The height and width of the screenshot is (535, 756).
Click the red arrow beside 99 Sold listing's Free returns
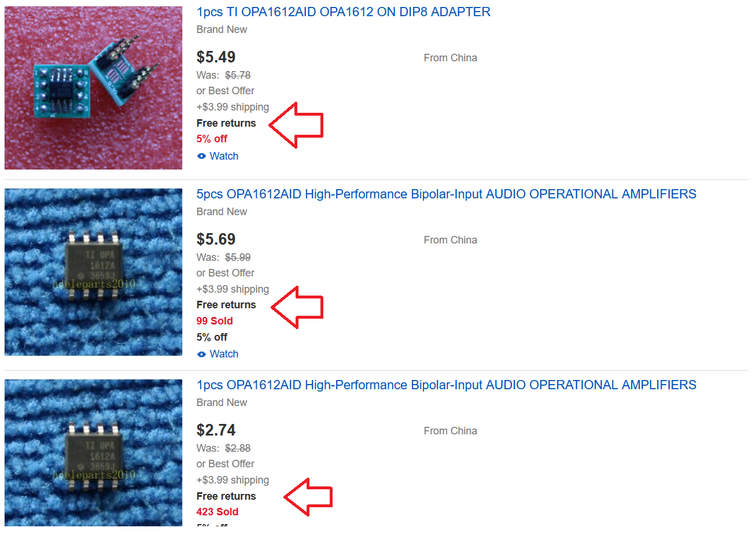(x=297, y=307)
